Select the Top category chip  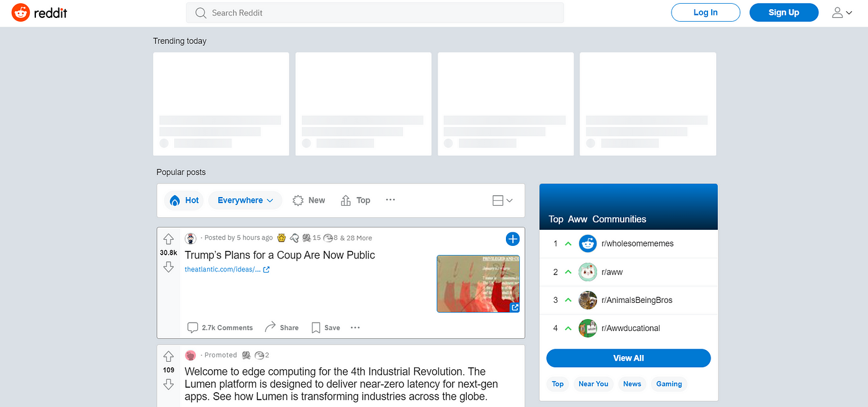(x=557, y=384)
